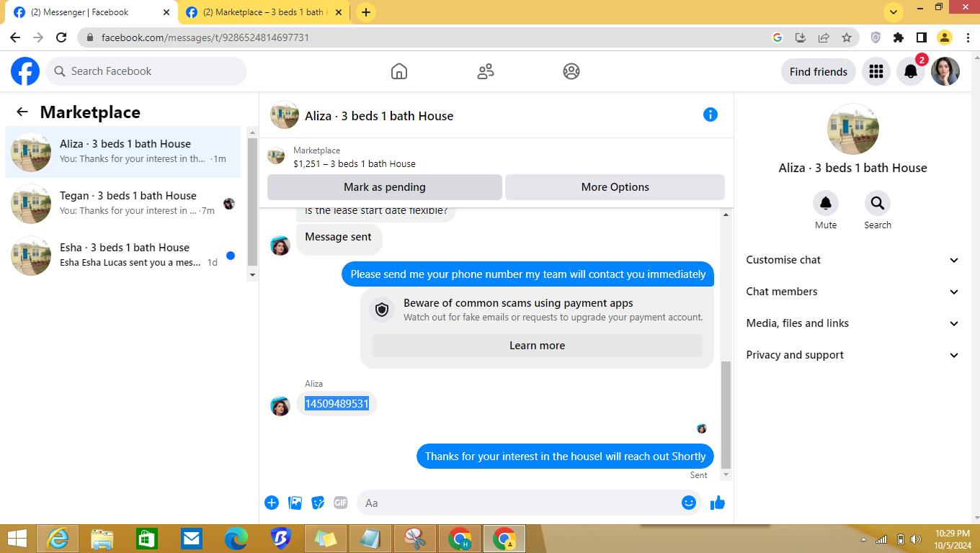Open Tegan conversation in the list
Viewport: 980px width, 553px height.
tap(123, 204)
